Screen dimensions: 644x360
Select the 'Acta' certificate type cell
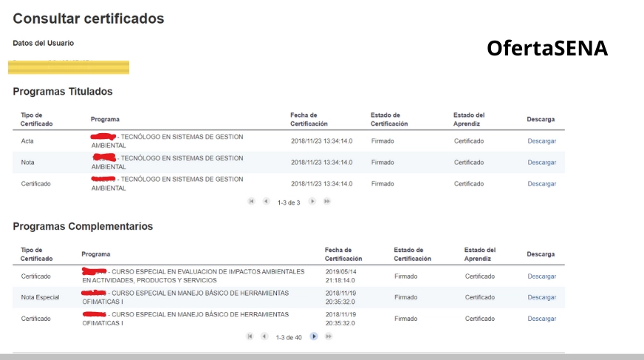point(27,141)
